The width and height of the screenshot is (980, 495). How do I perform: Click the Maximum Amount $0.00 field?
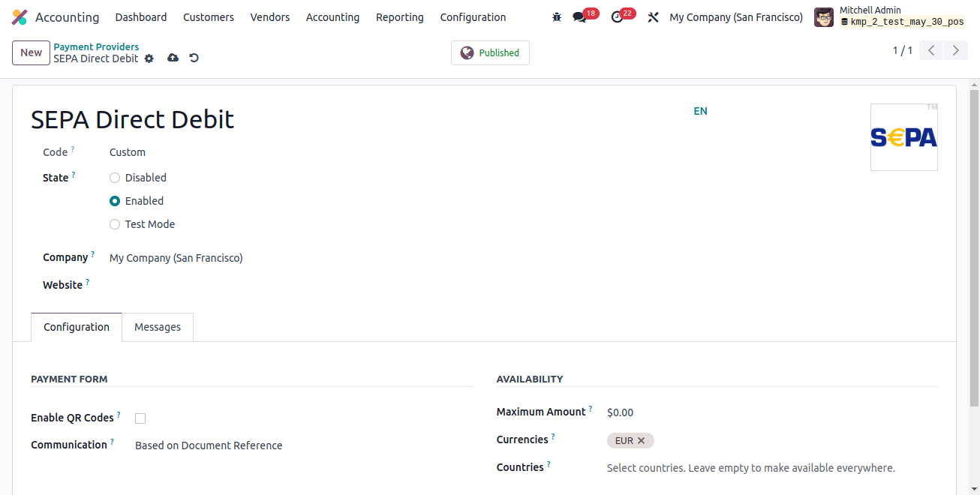click(x=772, y=412)
